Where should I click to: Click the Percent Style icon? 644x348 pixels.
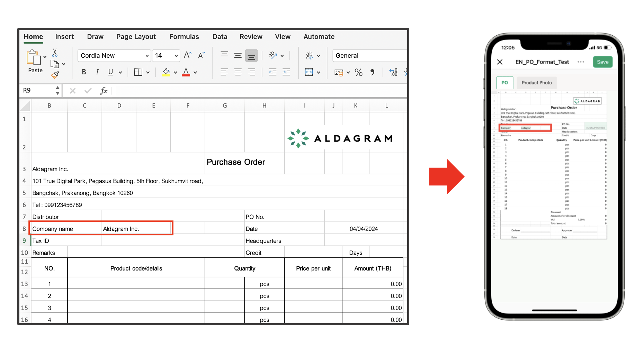[358, 72]
